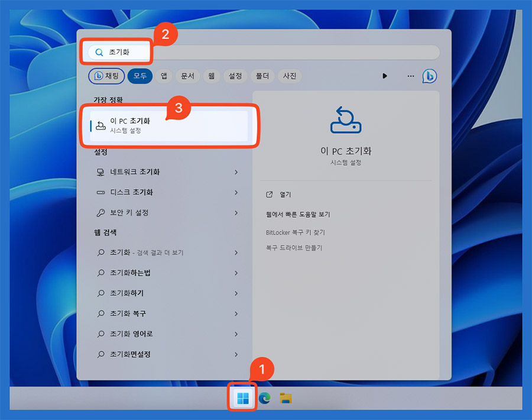Viewport: 532px width, 420px height.
Task: Select the 문서 filter tab
Action: [x=187, y=76]
